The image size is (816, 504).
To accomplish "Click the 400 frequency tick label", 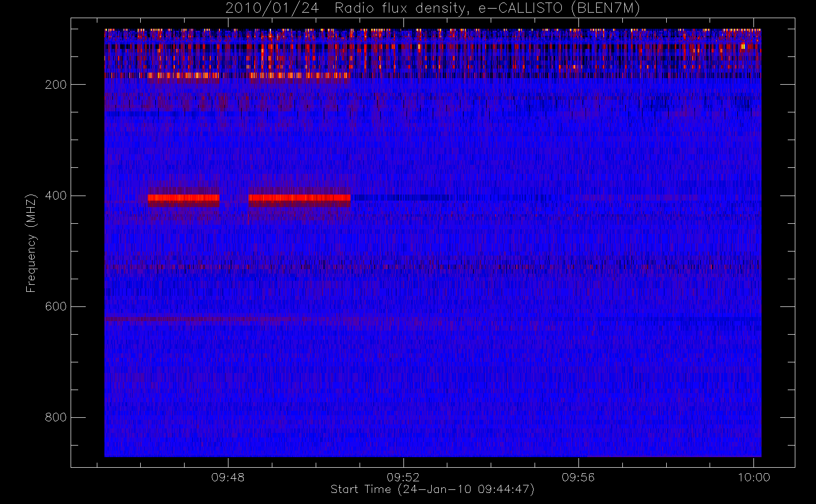I will (x=55, y=196).
